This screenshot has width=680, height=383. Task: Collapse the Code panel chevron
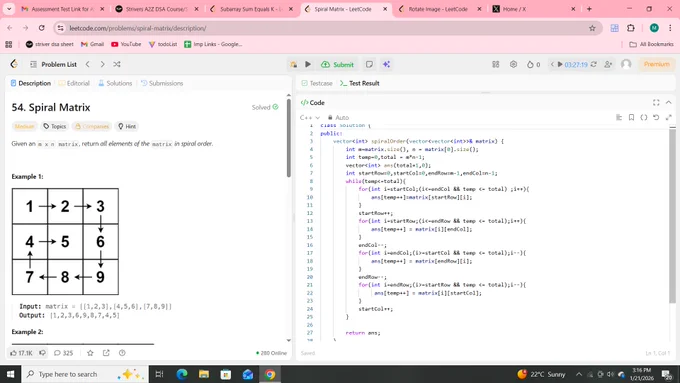(x=669, y=103)
